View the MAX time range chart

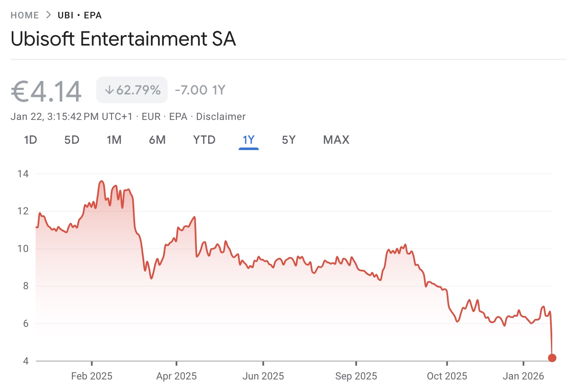pyautogui.click(x=336, y=140)
